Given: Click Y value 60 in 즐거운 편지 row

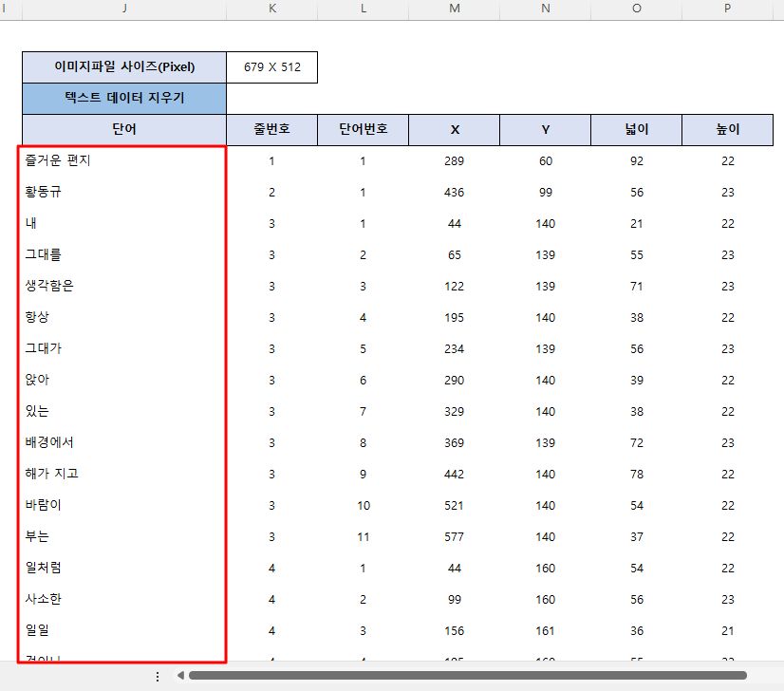Looking at the screenshot, I should tap(546, 161).
